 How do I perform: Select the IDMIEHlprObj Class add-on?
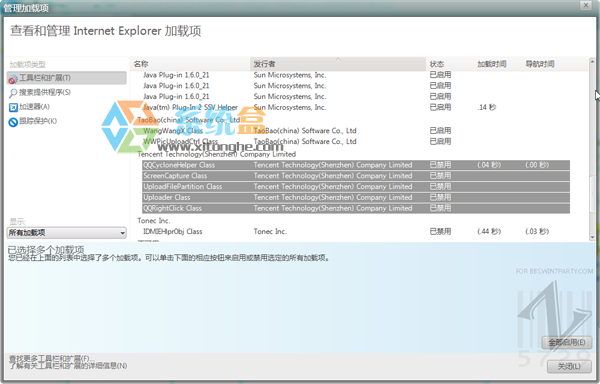coord(173,231)
